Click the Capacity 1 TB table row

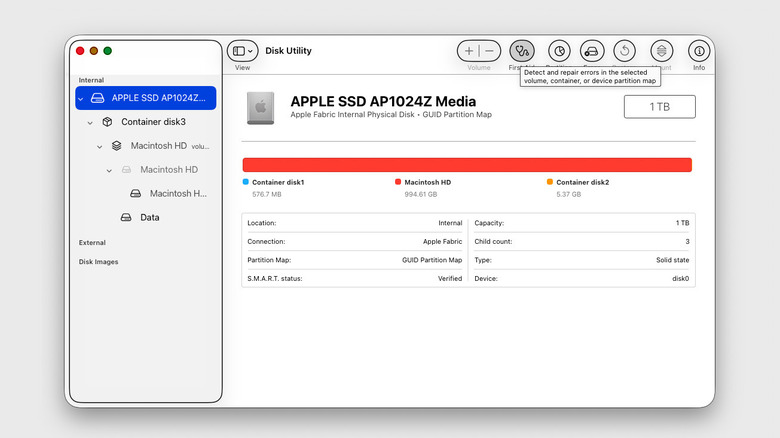[x=582, y=223]
